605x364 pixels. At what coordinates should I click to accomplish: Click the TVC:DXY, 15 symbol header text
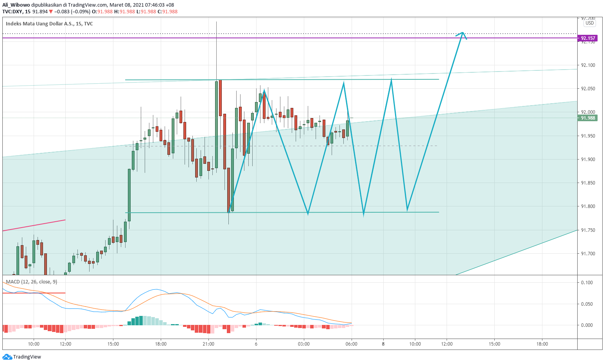pos(16,12)
